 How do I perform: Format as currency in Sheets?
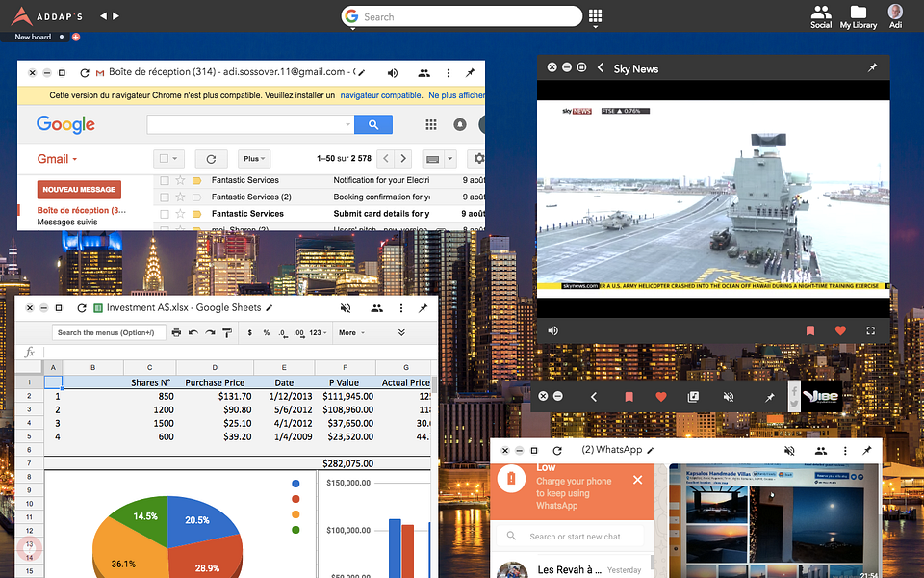[250, 332]
